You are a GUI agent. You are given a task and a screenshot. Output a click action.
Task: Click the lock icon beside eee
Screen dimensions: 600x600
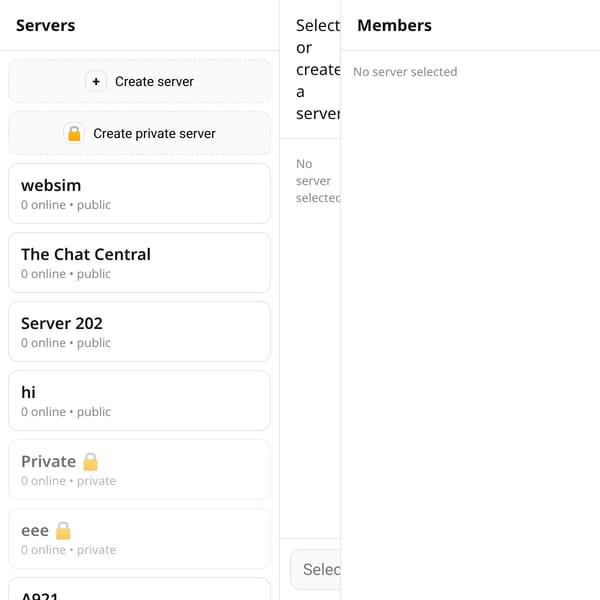point(63,531)
